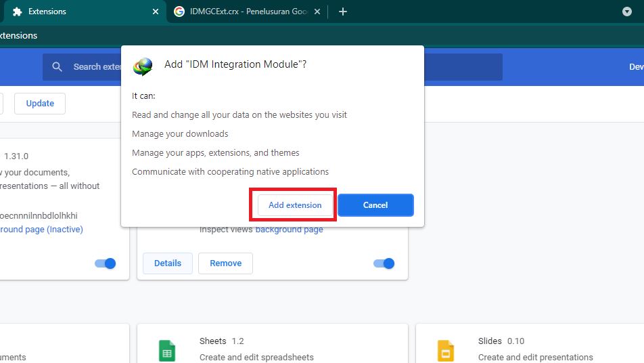
Task: Open the background page (Inactive) link
Action: pyautogui.click(x=41, y=230)
